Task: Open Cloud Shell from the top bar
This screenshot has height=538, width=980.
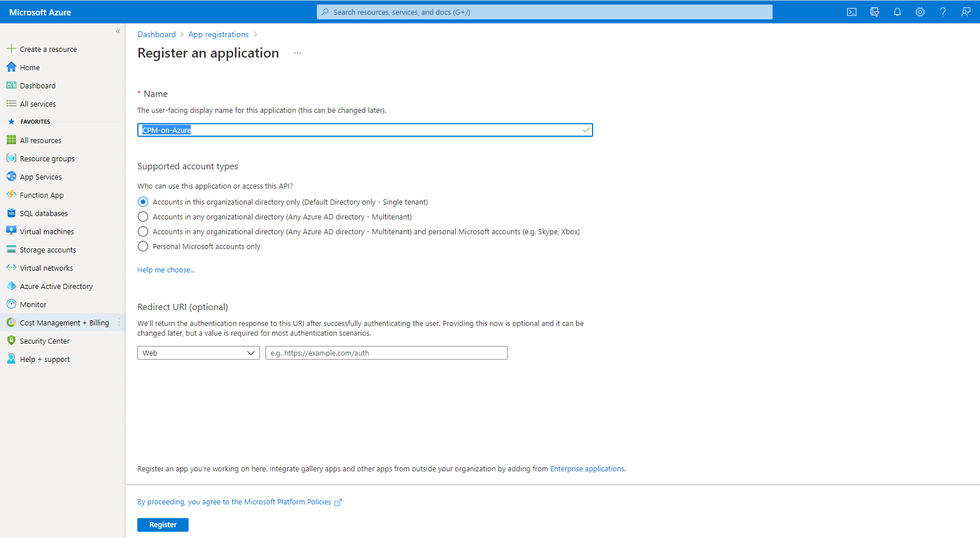Action: click(852, 12)
